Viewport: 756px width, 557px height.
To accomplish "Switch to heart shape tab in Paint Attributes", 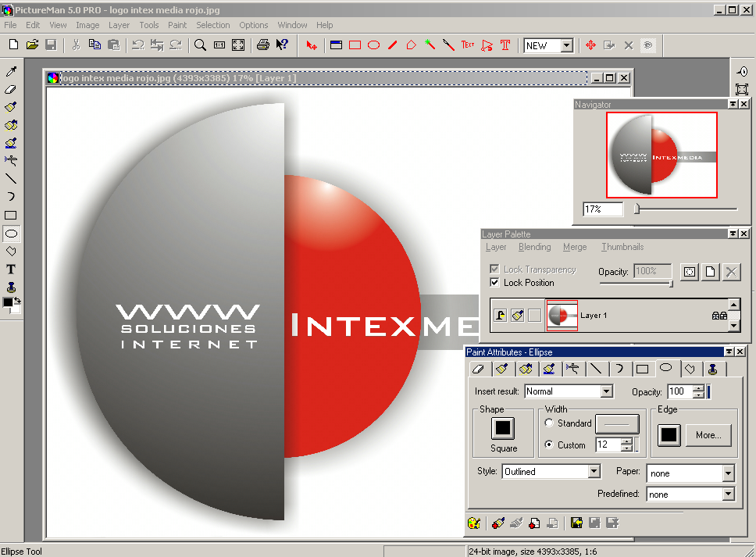I will [690, 369].
